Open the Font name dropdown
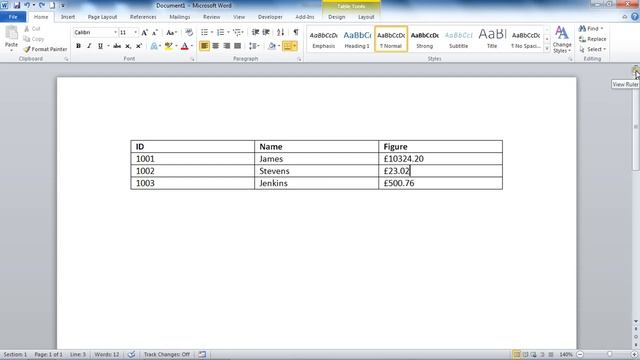Screen dimensions: 640x360 [x=115, y=32]
